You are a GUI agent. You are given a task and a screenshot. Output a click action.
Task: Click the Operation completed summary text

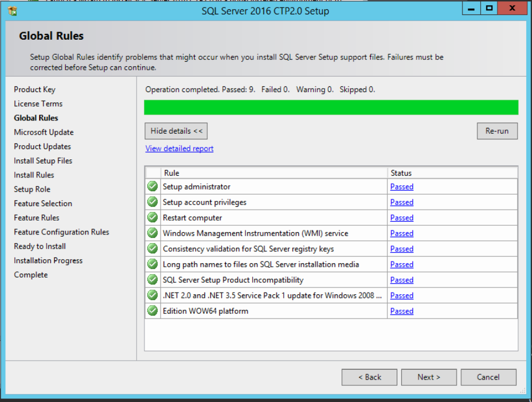click(260, 90)
